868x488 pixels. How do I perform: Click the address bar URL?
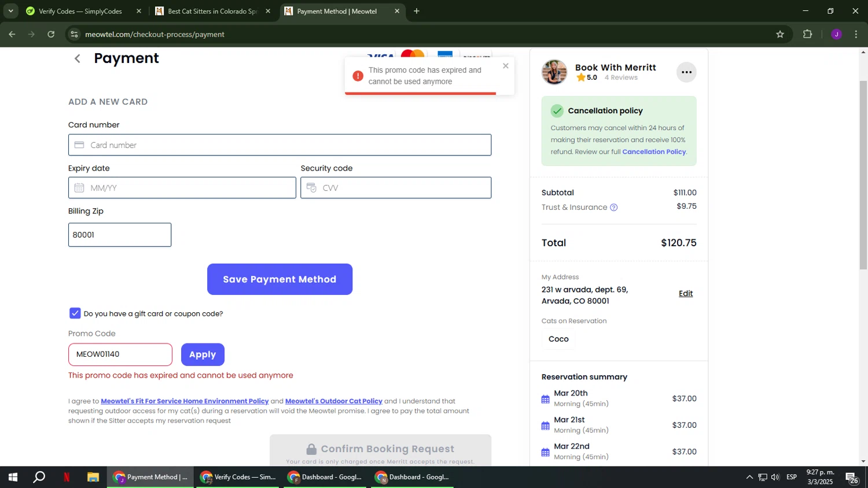click(155, 35)
